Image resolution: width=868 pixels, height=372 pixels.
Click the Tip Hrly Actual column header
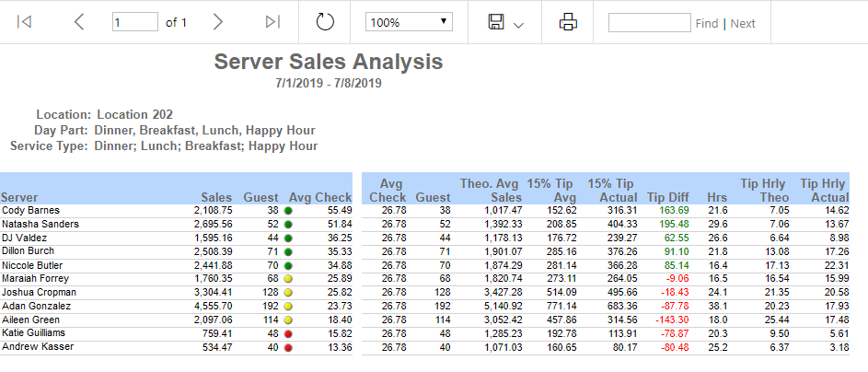pos(824,191)
